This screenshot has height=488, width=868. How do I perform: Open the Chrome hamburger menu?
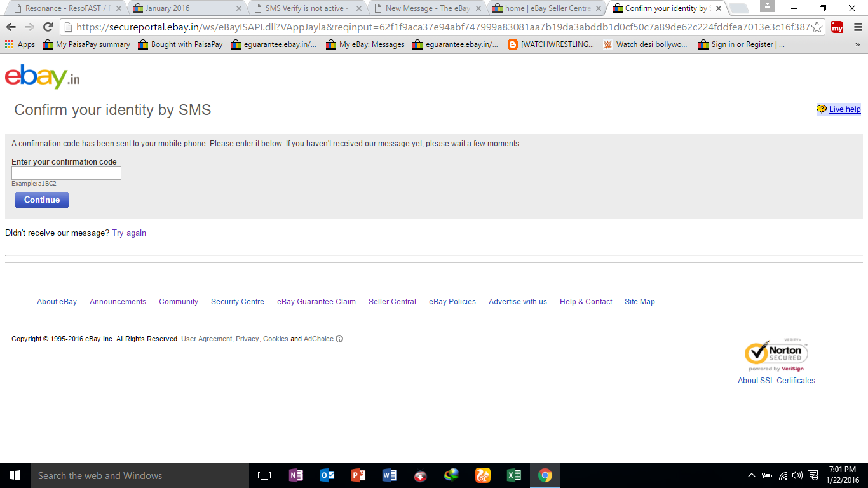pyautogui.click(x=857, y=27)
